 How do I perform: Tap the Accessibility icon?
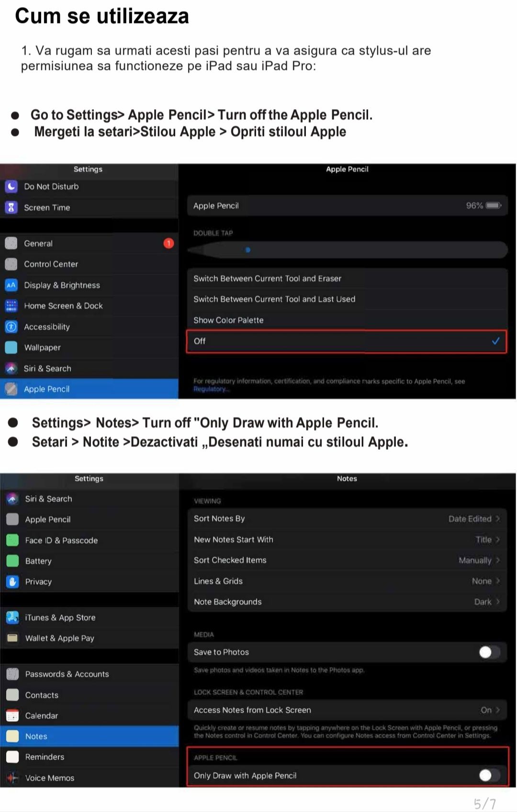click(x=11, y=327)
